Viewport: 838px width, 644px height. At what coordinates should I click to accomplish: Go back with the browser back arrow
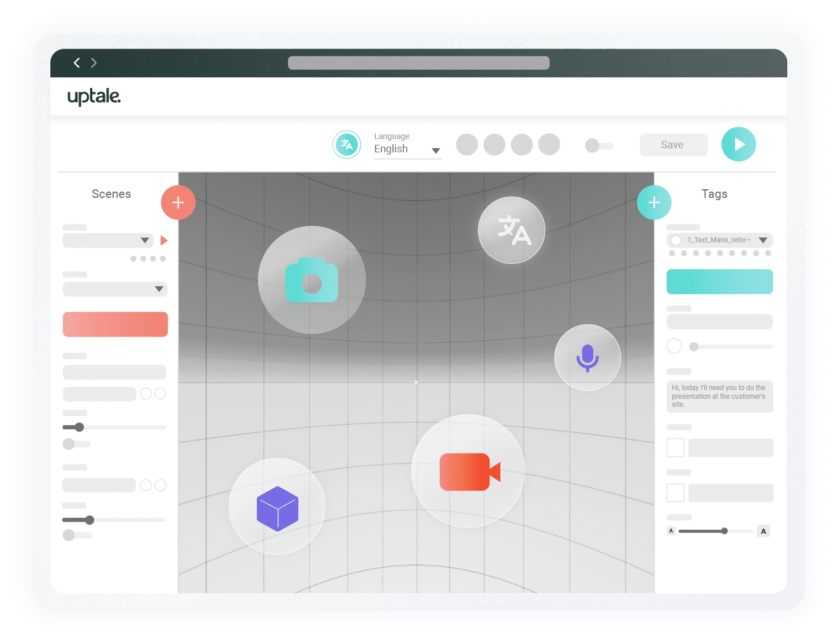77,63
